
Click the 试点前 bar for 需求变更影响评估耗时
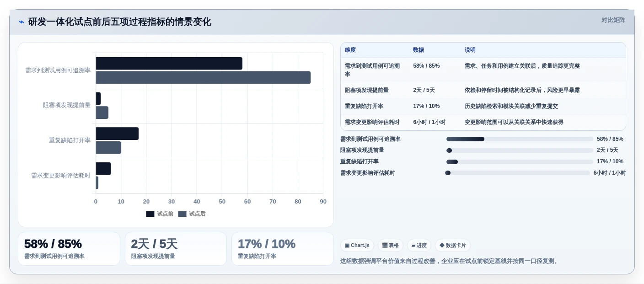tap(103, 169)
